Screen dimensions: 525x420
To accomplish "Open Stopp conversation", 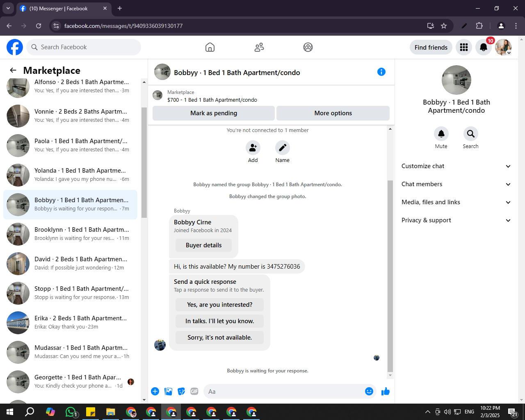I will tap(70, 293).
